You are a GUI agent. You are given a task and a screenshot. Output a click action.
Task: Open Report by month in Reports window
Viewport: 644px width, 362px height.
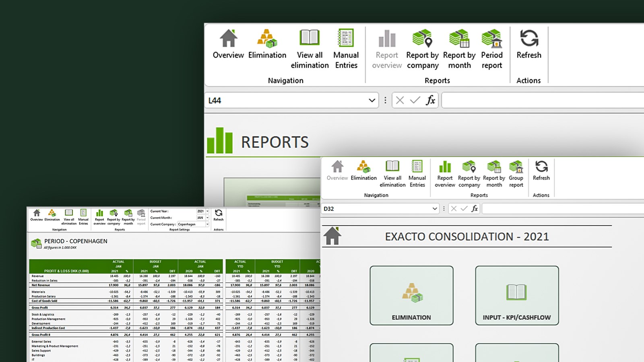(x=459, y=49)
